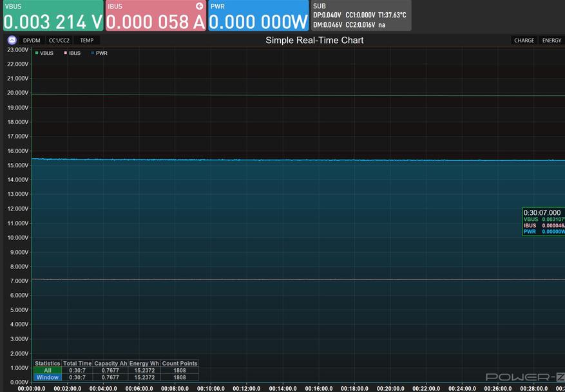Select the gray SUB readings panel
Viewport: 565px width, 392px height.
pyautogui.click(x=361, y=15)
